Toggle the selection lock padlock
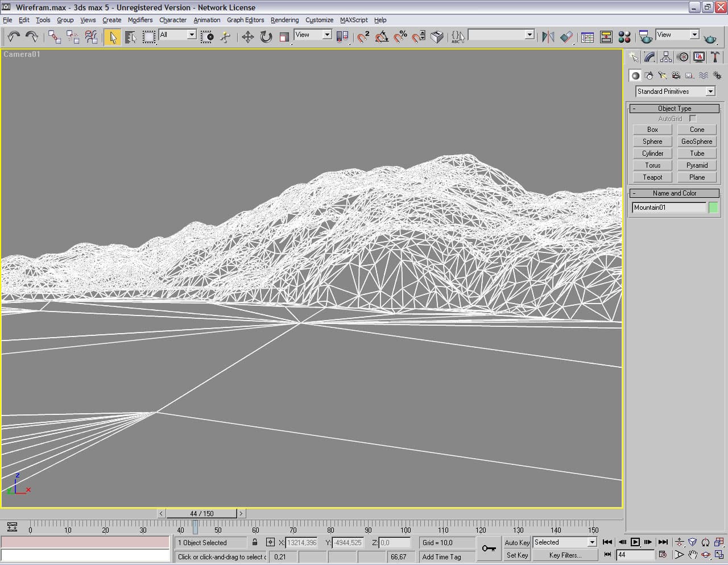Screen dimensions: 728x565 (255, 542)
